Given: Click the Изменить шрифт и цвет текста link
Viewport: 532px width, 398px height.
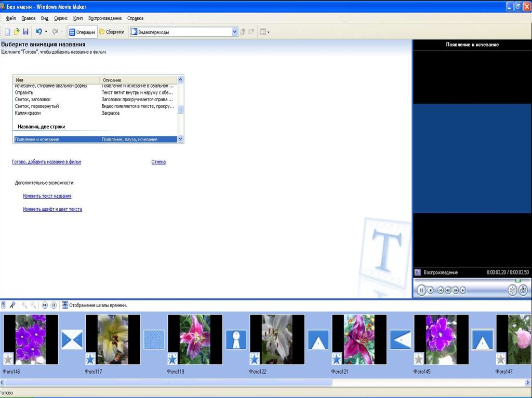Looking at the screenshot, I should tap(52, 209).
